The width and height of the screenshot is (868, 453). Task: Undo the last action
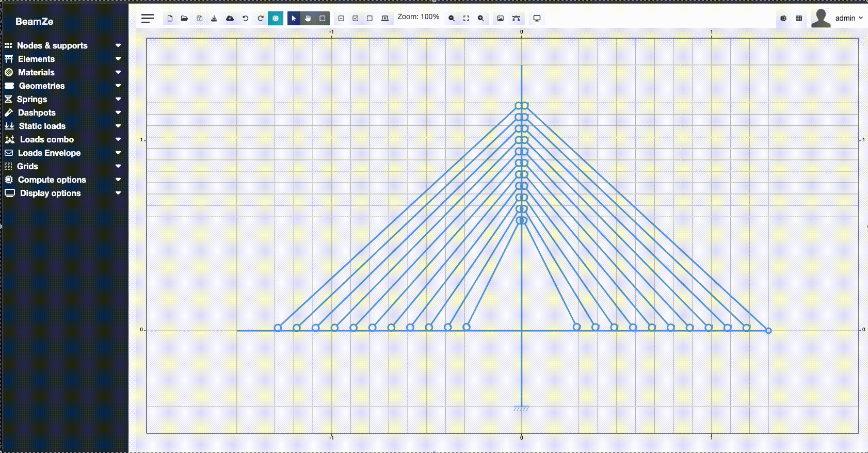[x=246, y=19]
